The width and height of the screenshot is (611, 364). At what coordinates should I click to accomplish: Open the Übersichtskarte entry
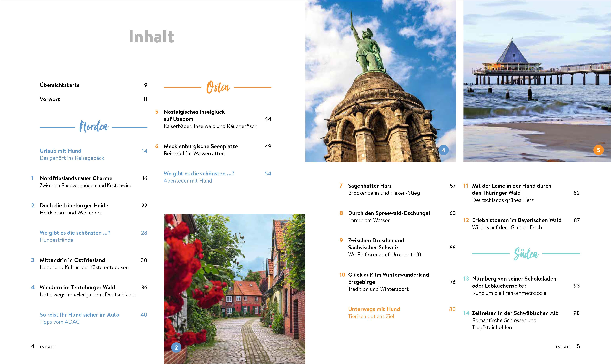60,85
